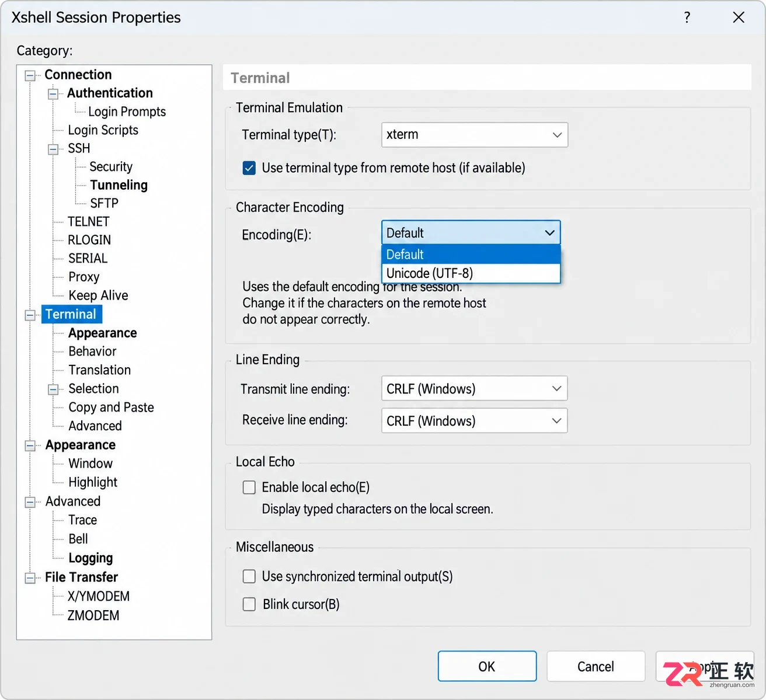Select X/YMODEM under File Transfer
The image size is (766, 700).
tap(98, 597)
